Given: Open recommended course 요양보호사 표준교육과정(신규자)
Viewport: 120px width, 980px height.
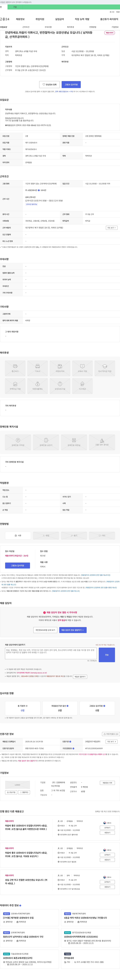Looking at the screenshot, I should click(x=18, y=958).
